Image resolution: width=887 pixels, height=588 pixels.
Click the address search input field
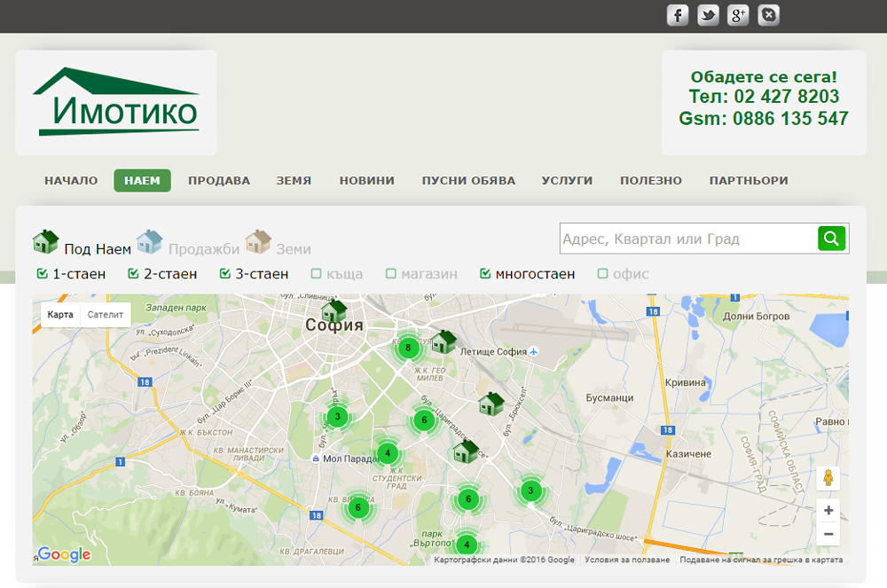tap(687, 239)
